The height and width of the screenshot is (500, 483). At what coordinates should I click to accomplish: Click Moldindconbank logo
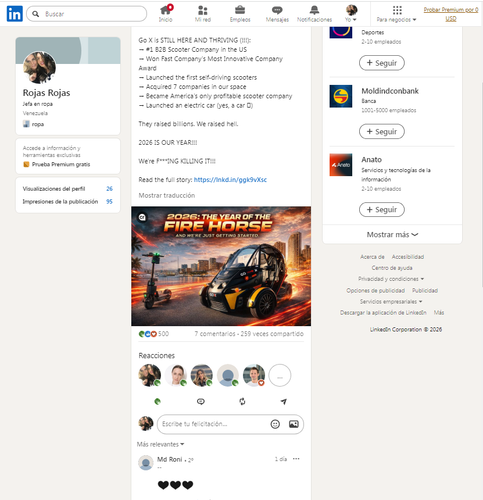(341, 96)
